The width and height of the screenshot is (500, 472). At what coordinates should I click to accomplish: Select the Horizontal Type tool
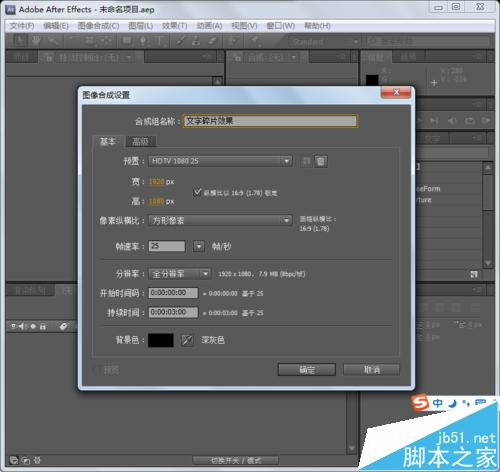(159, 41)
